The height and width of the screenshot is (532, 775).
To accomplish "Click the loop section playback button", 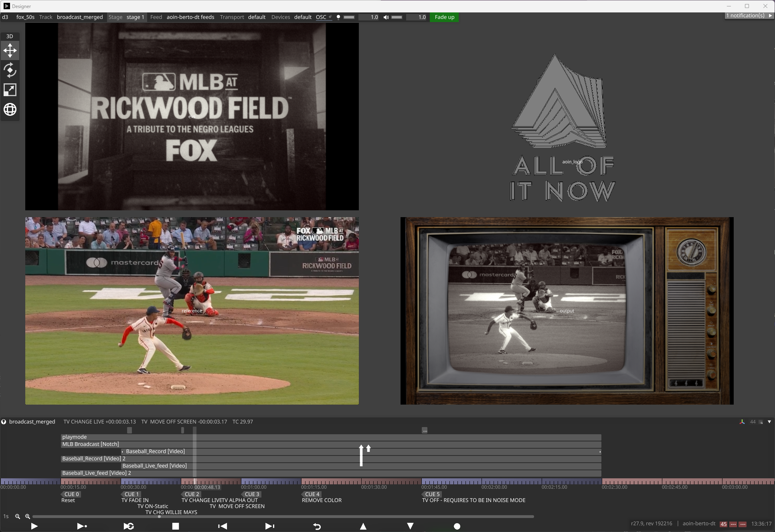I will 129,526.
